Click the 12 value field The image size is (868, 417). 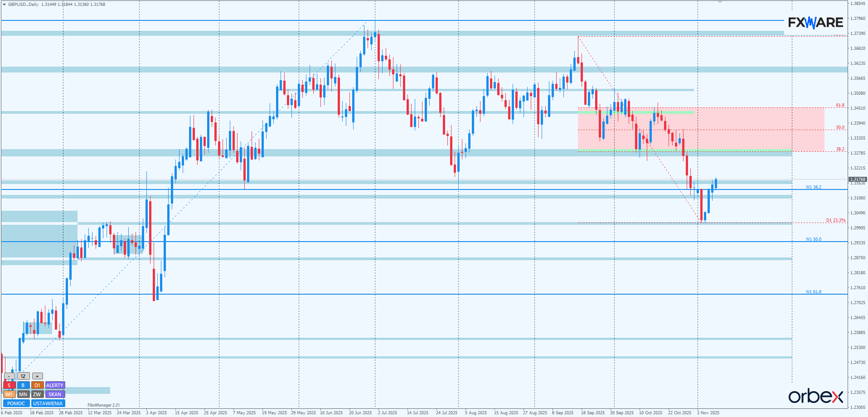tap(23, 376)
